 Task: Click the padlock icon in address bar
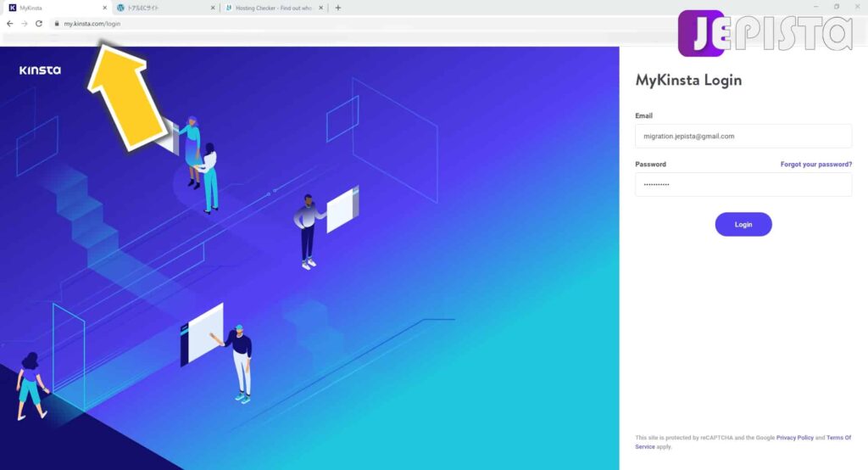tap(57, 24)
